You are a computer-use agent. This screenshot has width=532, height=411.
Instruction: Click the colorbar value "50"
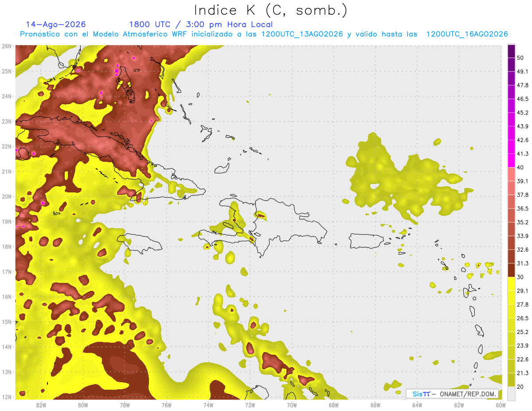click(x=521, y=58)
